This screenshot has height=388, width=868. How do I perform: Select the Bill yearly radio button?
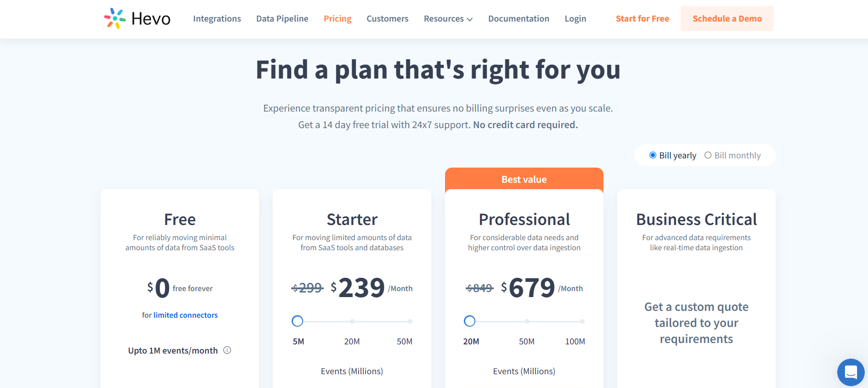653,155
